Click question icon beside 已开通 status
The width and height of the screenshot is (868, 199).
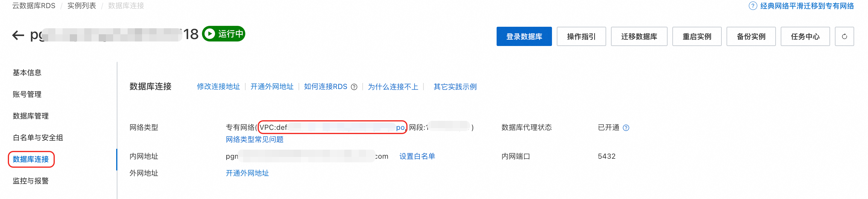pos(626,128)
